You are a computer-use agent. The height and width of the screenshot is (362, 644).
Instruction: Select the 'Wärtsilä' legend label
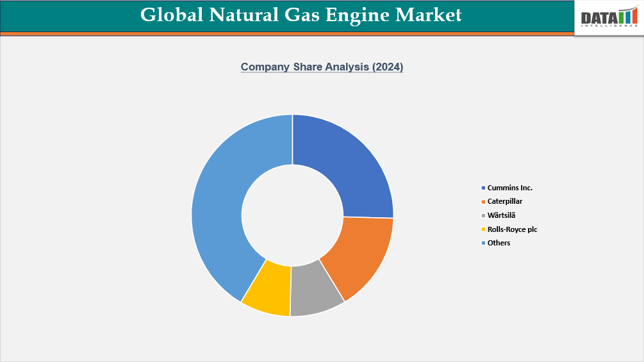(501, 215)
